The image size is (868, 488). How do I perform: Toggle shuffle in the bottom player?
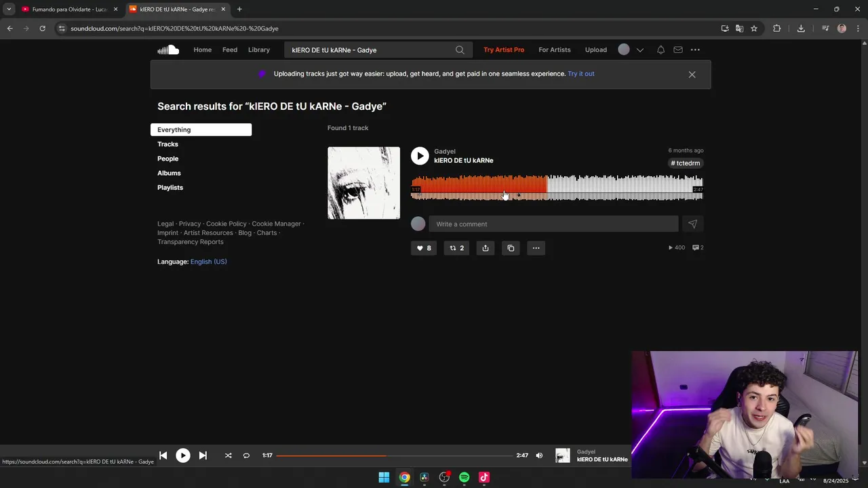(x=228, y=455)
